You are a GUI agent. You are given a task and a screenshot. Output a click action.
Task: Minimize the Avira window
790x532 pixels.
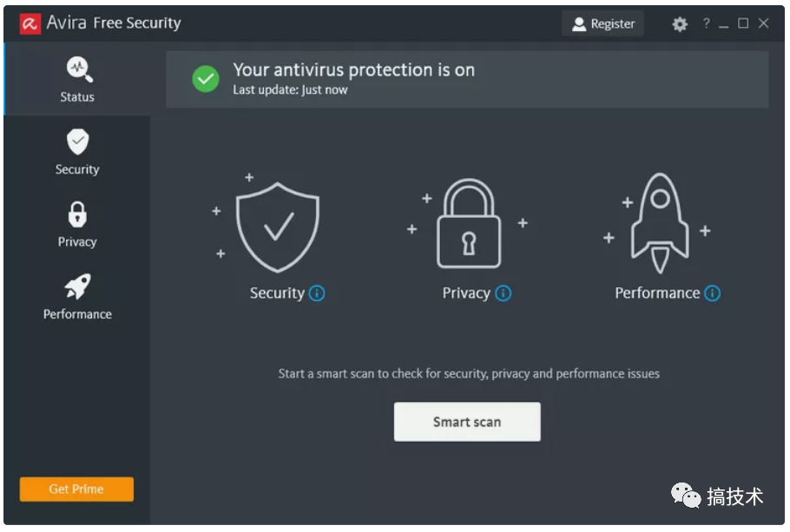point(723,25)
